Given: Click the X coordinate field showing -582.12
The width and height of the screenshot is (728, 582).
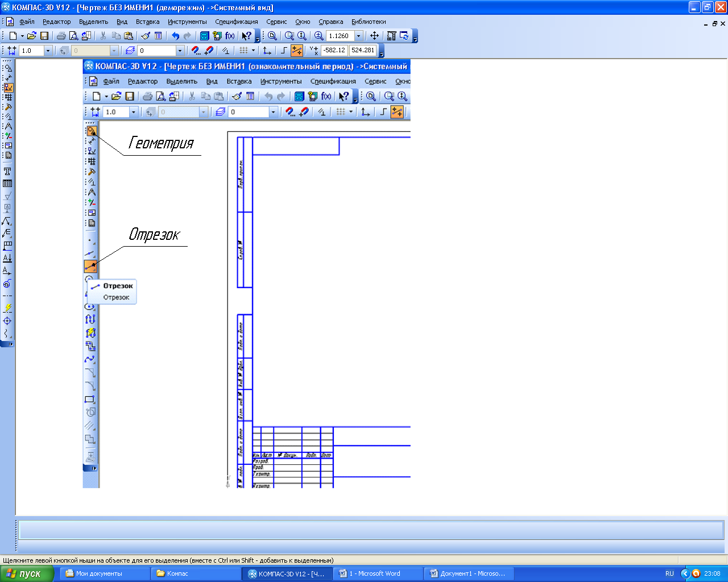Looking at the screenshot, I should 334,51.
